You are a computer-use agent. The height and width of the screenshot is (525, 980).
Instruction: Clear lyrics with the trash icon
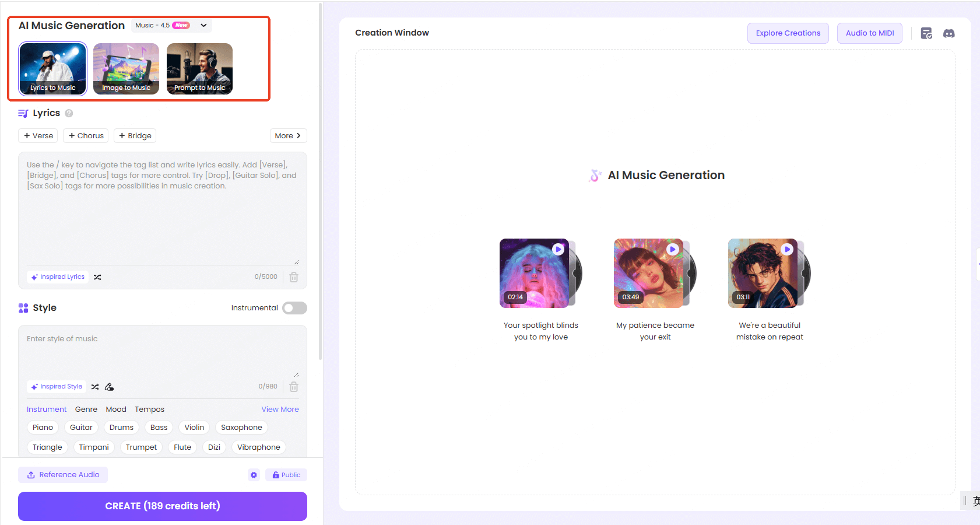pyautogui.click(x=294, y=277)
